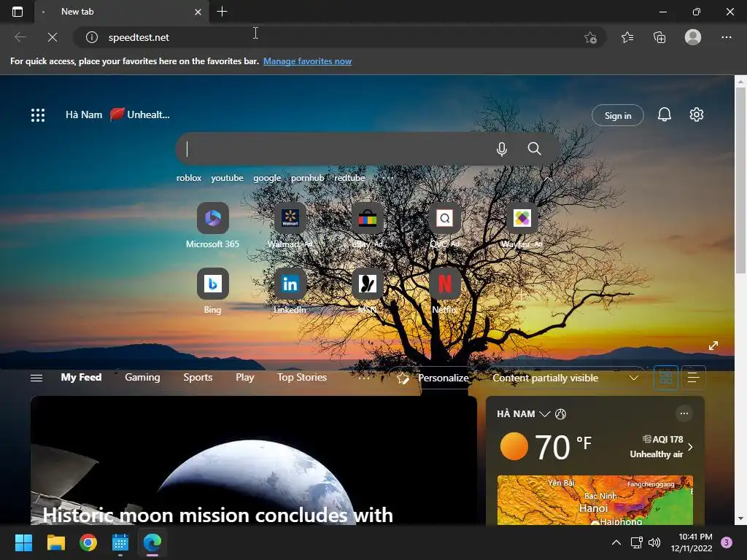Show more search suggestions
The height and width of the screenshot is (560, 747).
pos(388,178)
